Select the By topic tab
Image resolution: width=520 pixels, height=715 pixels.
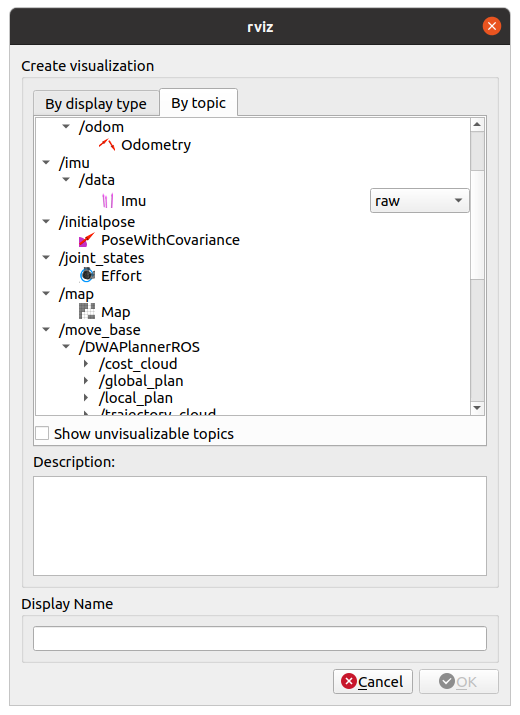tap(198, 103)
